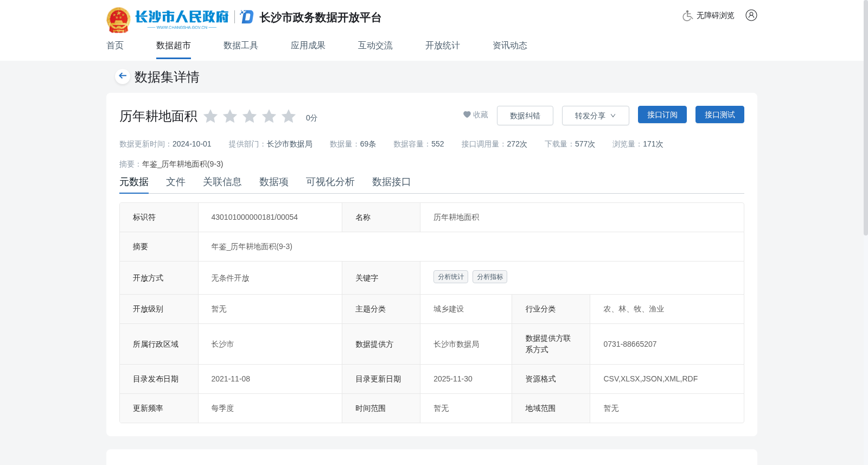Click the data platform D logo icon
The width and height of the screenshot is (868, 465).
(x=247, y=17)
